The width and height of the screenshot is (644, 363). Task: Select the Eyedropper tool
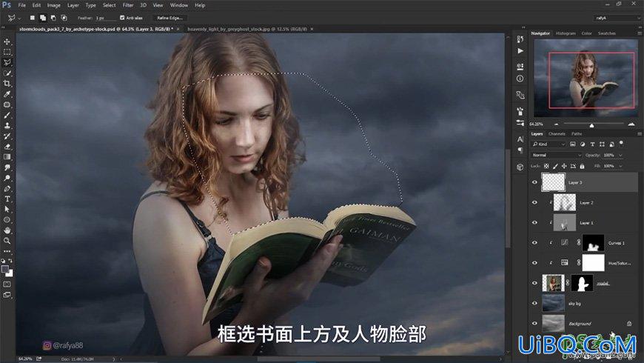7,94
